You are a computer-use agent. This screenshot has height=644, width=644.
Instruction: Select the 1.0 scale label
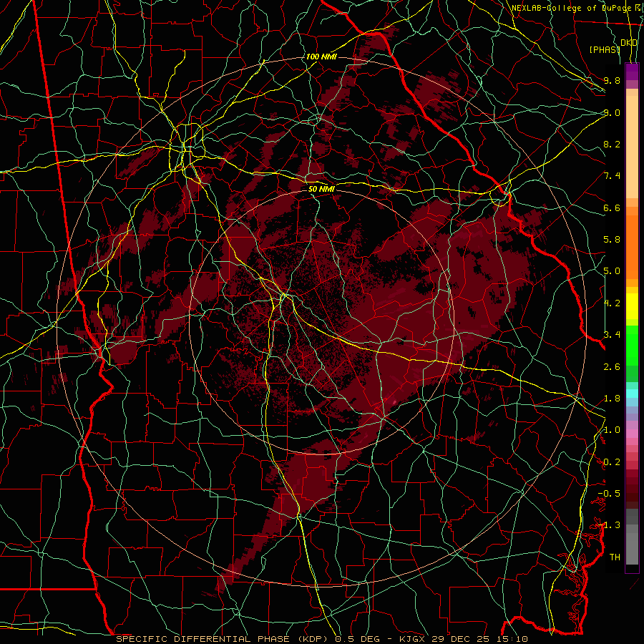point(612,430)
